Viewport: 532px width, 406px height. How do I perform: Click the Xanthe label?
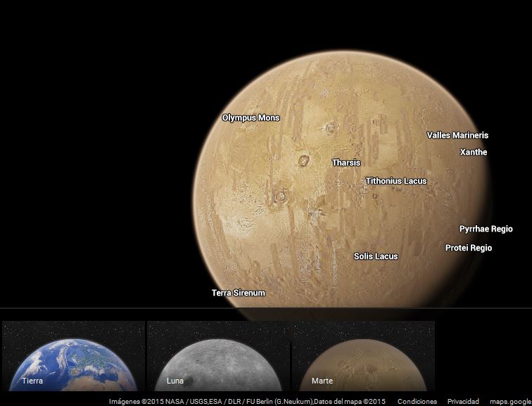[474, 152]
